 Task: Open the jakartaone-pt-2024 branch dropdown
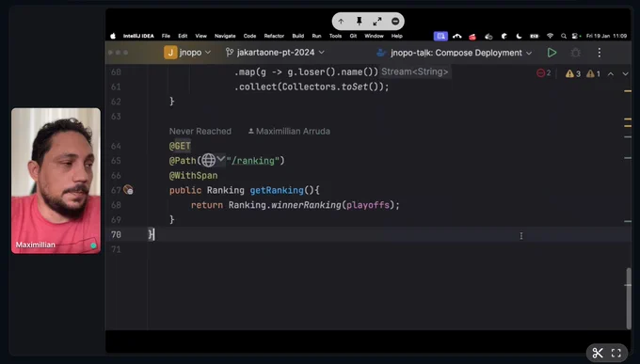click(x=275, y=53)
